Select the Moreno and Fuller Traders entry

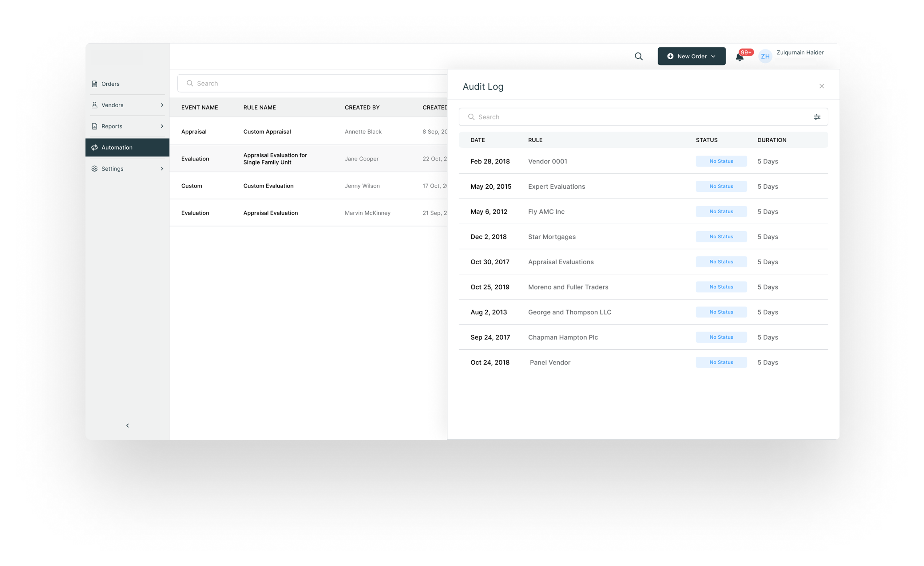(x=568, y=287)
